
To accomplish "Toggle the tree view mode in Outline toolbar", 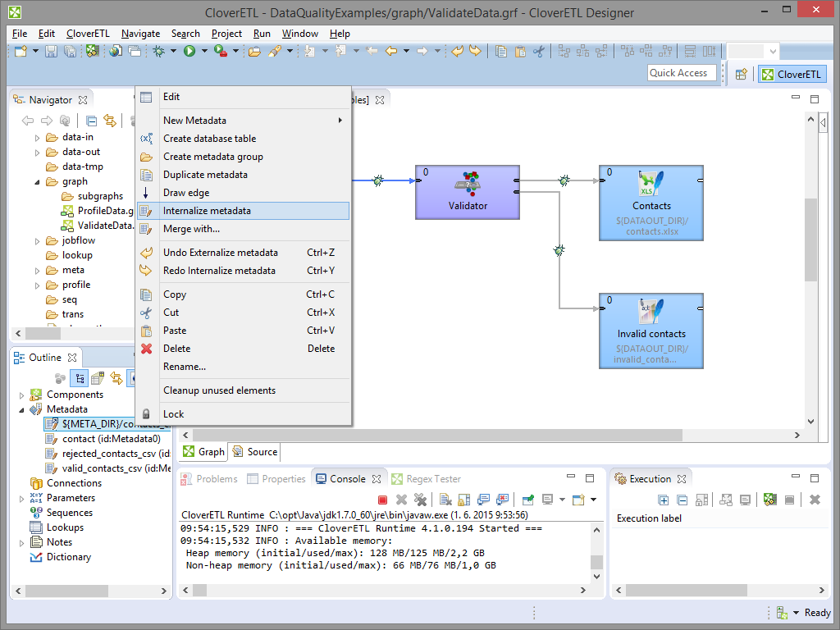I will (x=80, y=378).
